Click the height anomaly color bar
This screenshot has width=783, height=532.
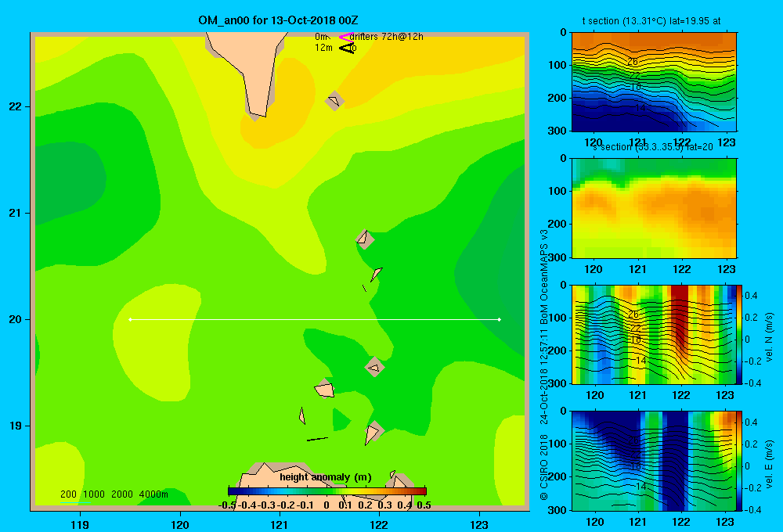pos(327,491)
